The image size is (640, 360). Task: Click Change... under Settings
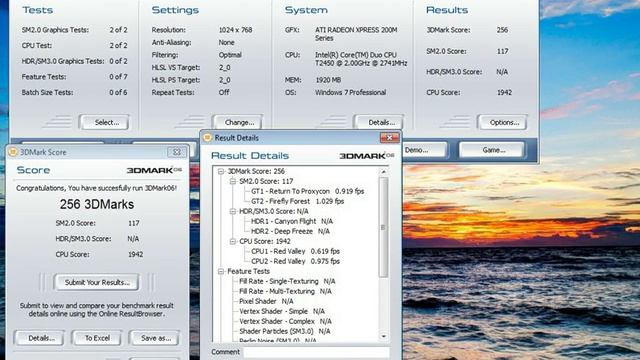pos(237,122)
